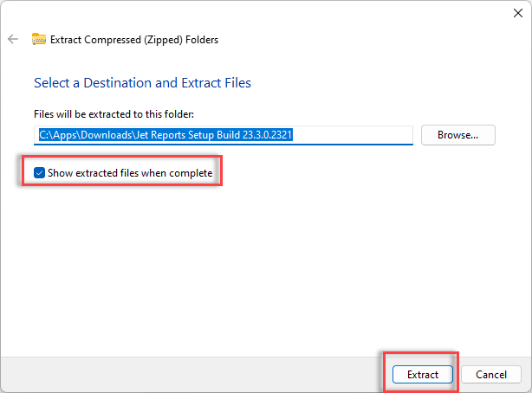
Task: Cancel the zip extraction wizard
Action: coord(491,374)
